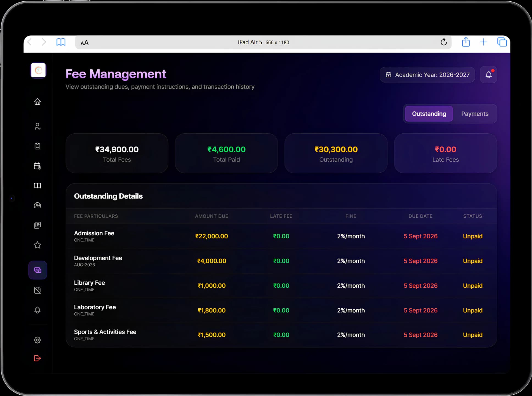Open the star sidebar icon
This screenshot has height=396, width=532.
point(37,245)
